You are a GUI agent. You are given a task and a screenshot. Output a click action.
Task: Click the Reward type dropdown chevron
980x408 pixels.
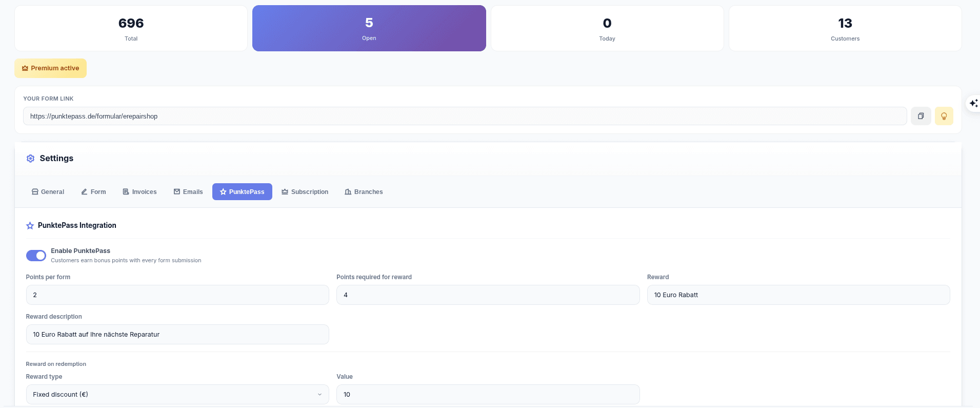319,395
